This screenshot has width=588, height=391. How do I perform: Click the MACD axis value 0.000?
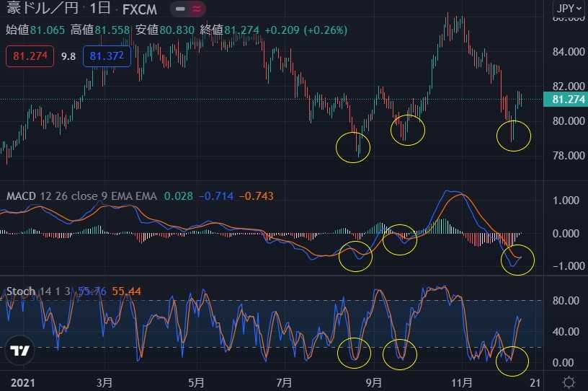[566, 234]
